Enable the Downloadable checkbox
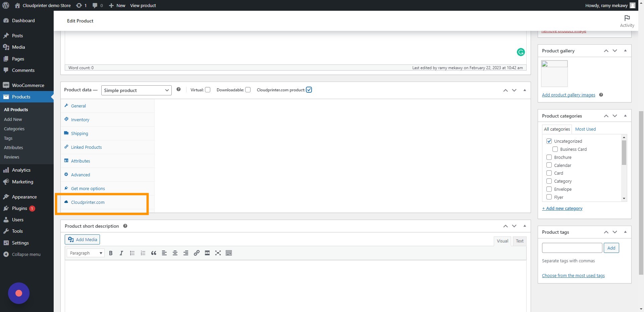This screenshot has height=312, width=644. tap(248, 90)
